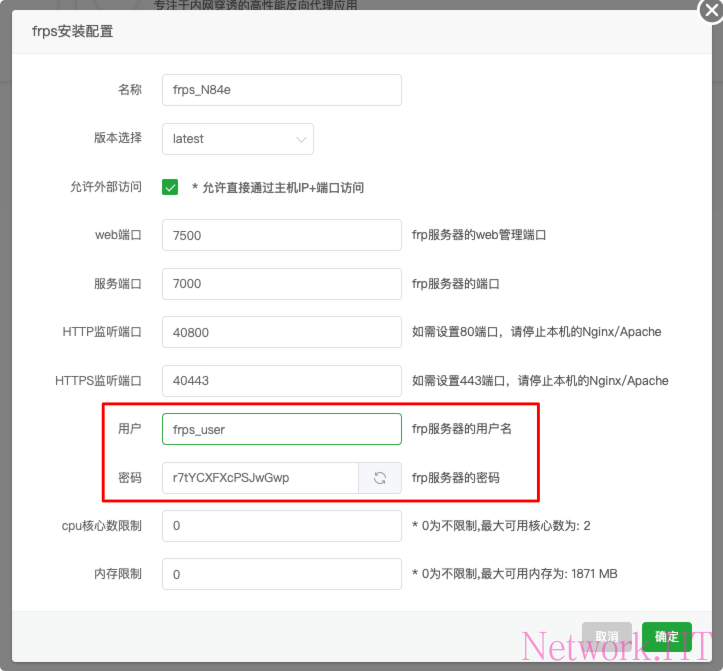Close the frps install dialog
The width and height of the screenshot is (723, 671).
[711, 9]
